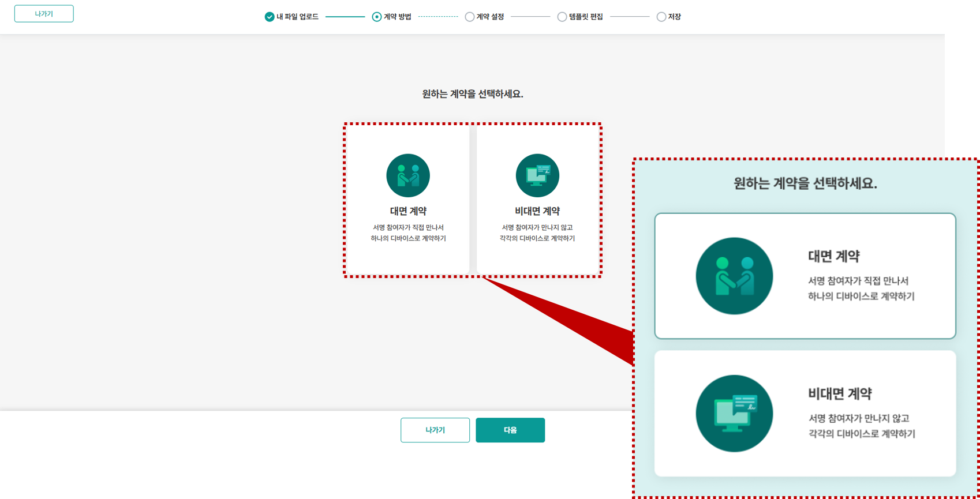Proceed with the 다음 button
Image resolution: width=980 pixels, height=499 pixels.
click(510, 430)
